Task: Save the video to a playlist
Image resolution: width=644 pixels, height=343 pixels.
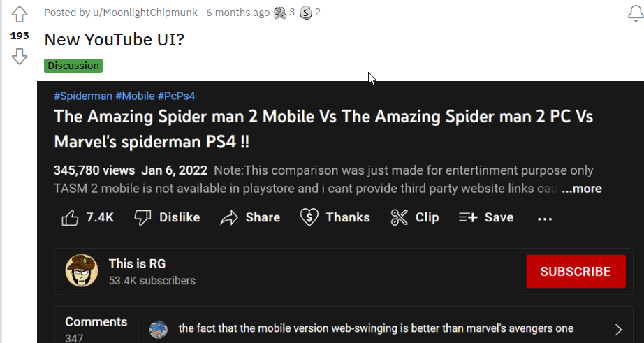Action: (486, 217)
